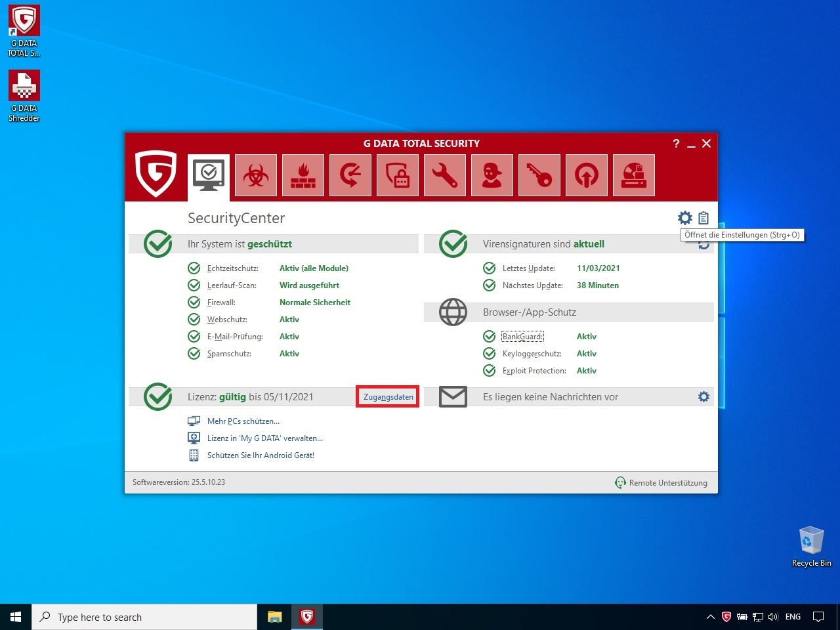The width and height of the screenshot is (840, 630).
Task: Open the Tuner wrench tab
Action: point(445,175)
